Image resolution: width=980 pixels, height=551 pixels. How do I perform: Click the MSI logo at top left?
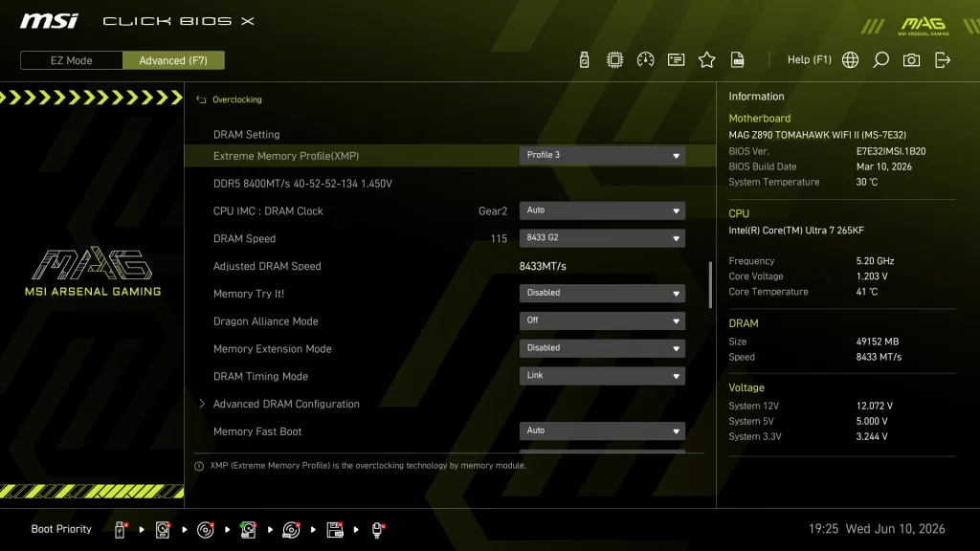(x=49, y=21)
